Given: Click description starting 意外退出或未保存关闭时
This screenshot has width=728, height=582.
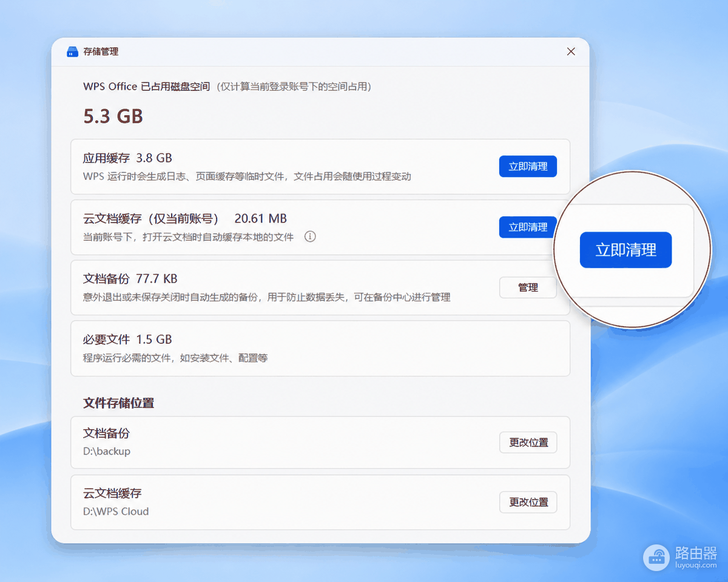Looking at the screenshot, I should pyautogui.click(x=267, y=297).
